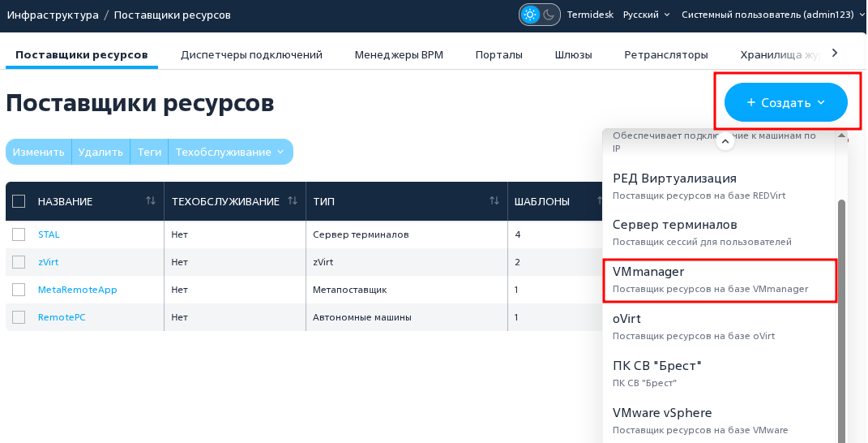Open Ретрансляторы tab
The height and width of the screenshot is (443, 868).
[x=666, y=55]
